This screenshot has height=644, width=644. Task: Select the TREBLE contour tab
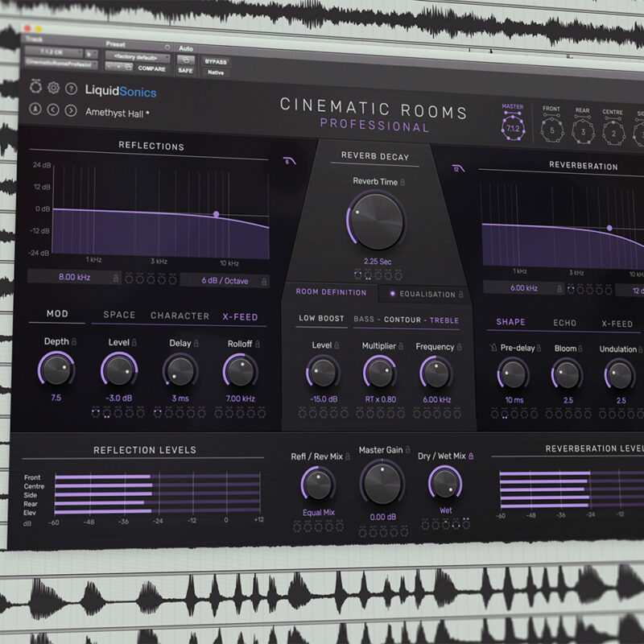444,320
